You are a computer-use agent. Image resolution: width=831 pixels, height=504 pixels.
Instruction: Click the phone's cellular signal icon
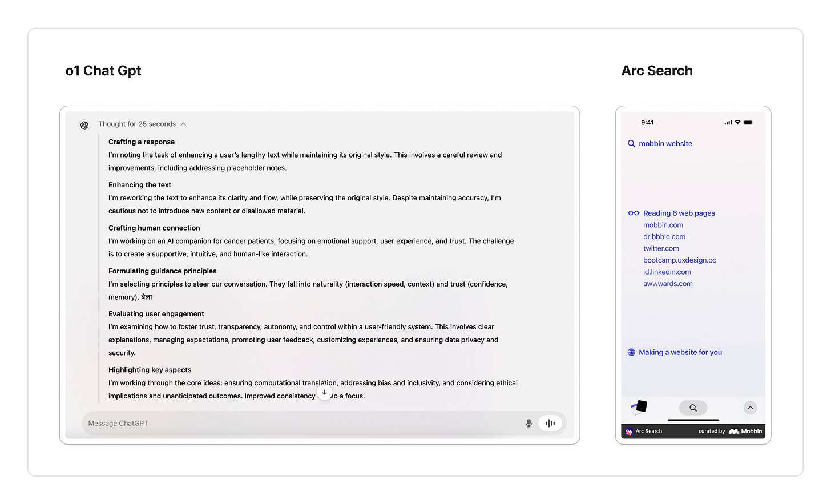(x=728, y=123)
